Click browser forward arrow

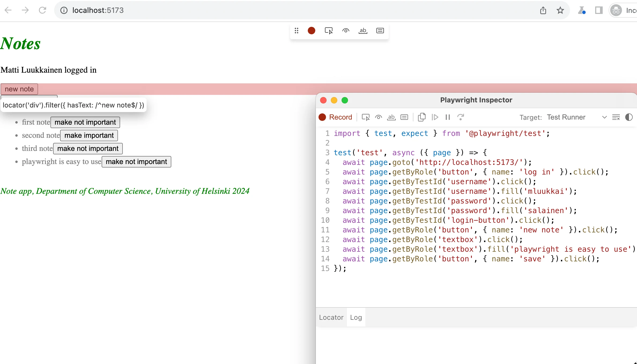tap(25, 10)
